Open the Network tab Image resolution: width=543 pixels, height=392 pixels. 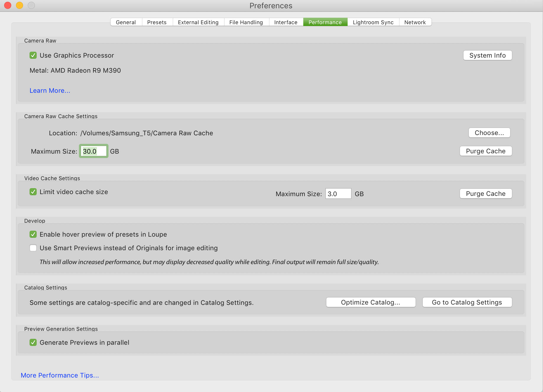pyautogui.click(x=415, y=22)
